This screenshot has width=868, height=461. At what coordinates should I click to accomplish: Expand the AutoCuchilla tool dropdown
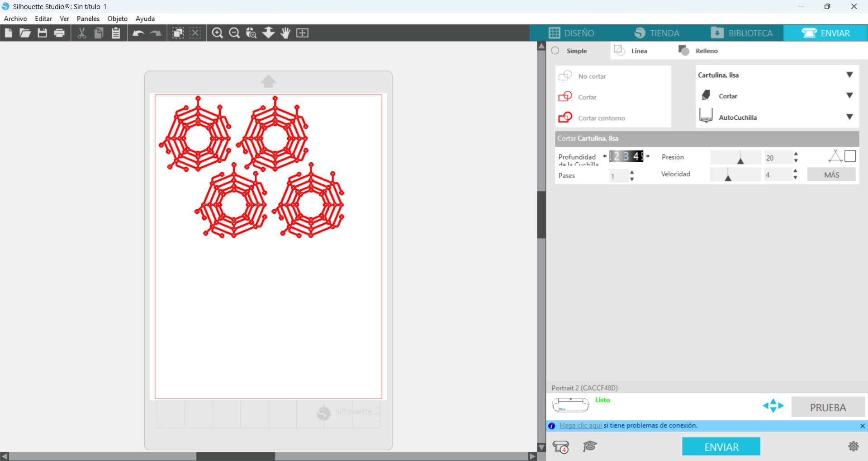(849, 117)
